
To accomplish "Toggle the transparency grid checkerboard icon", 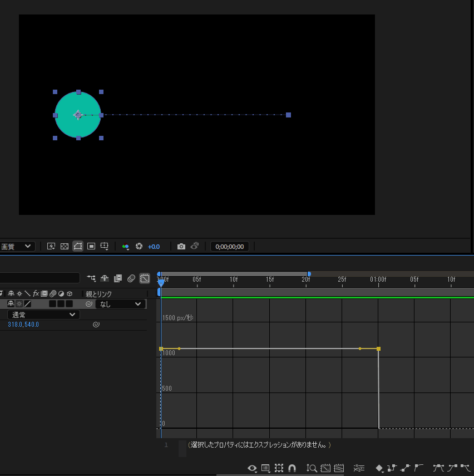I will [x=65, y=246].
